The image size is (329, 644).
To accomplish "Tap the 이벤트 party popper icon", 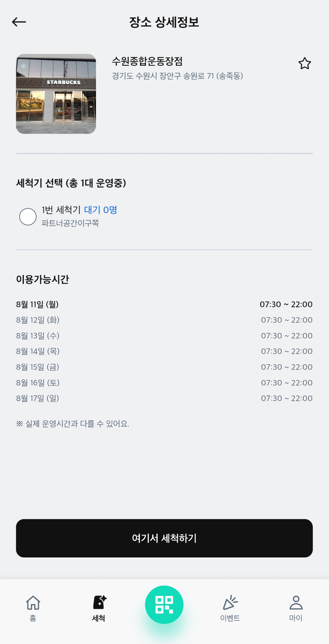I will click(x=230, y=602).
